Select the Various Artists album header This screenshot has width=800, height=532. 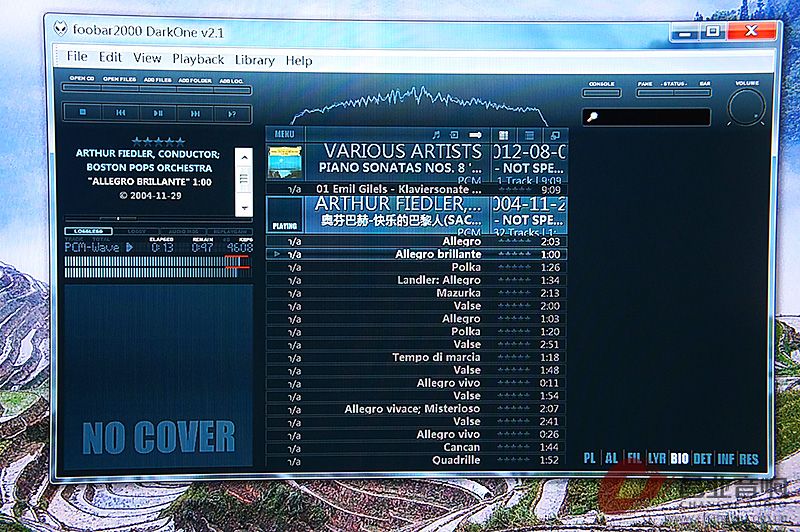tap(416, 163)
